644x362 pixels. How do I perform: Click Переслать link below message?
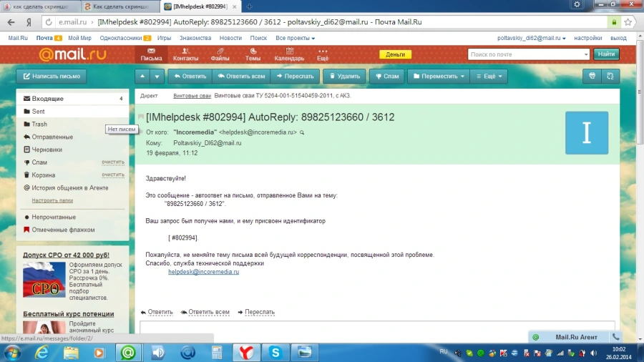(x=256, y=312)
